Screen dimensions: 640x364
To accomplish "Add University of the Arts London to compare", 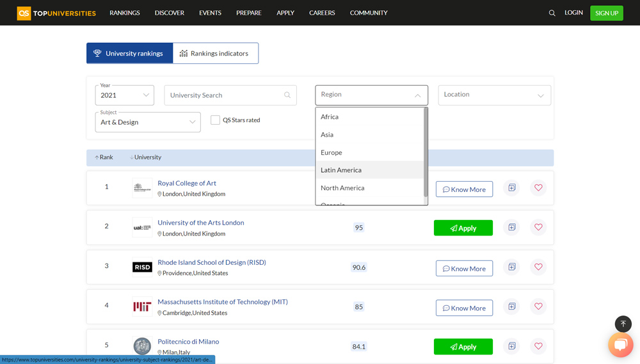I will coord(512,227).
